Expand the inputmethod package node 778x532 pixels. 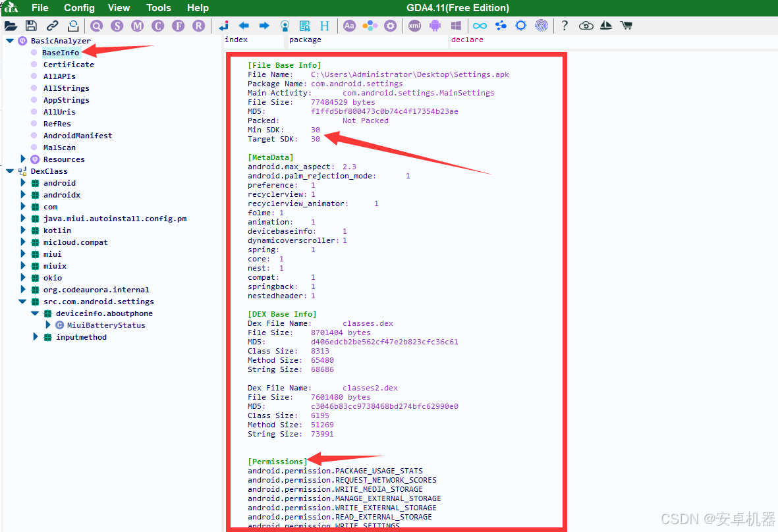[35, 337]
